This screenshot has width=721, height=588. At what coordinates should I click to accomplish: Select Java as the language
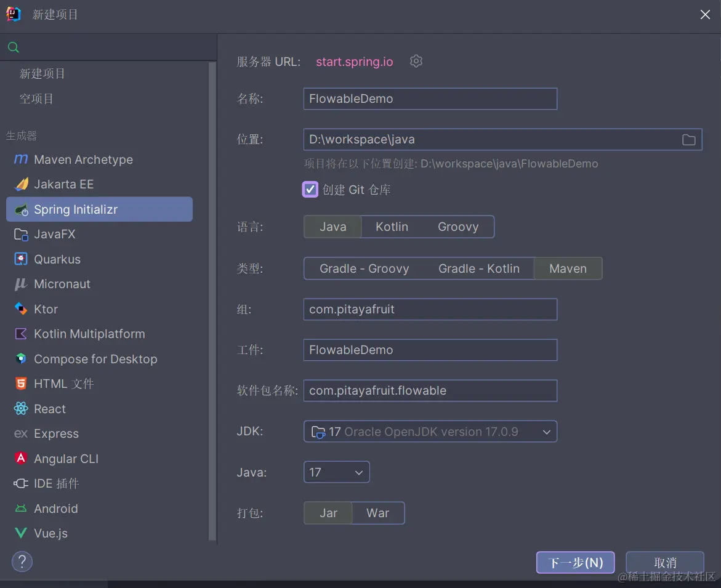[x=333, y=227]
